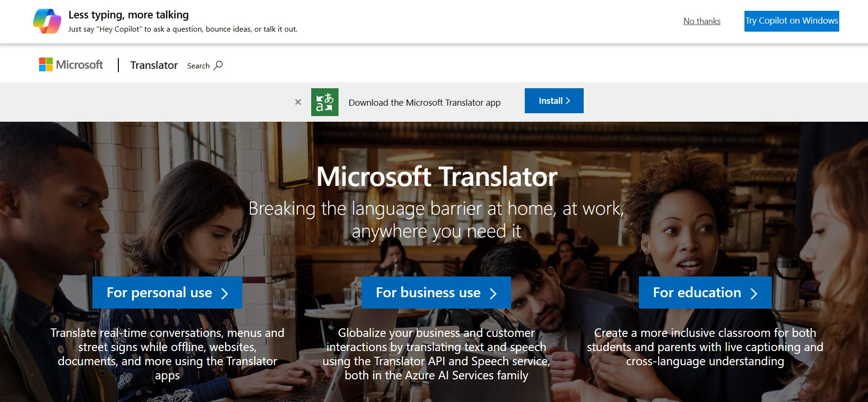The image size is (868, 402).
Task: Click the Microsoft wordmark text
Action: [x=79, y=65]
